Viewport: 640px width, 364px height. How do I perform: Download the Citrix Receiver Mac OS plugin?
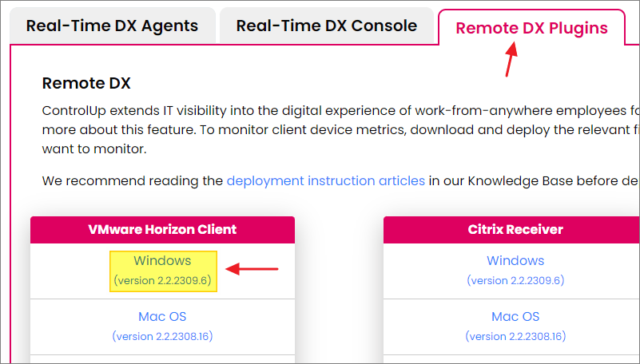[515, 317]
